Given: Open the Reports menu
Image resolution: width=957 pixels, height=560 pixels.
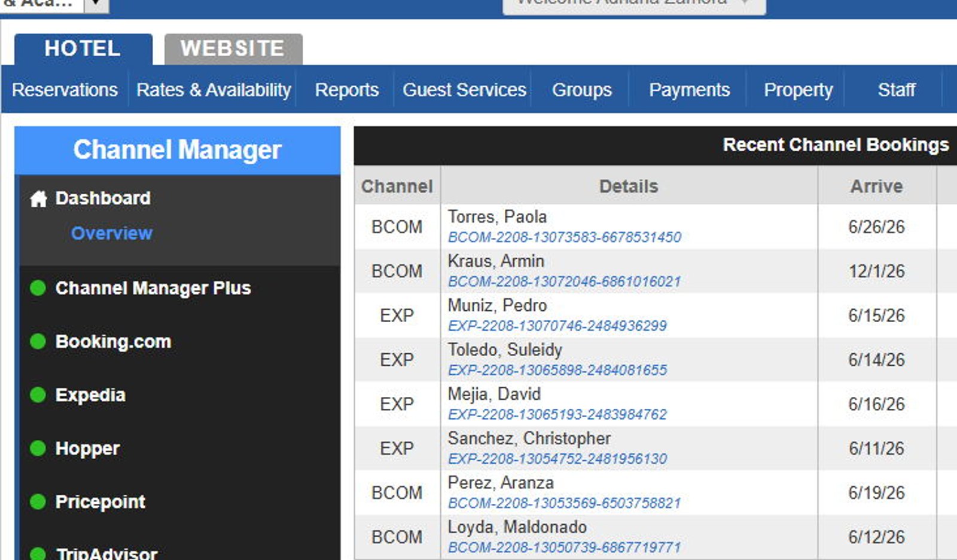Looking at the screenshot, I should coord(347,90).
